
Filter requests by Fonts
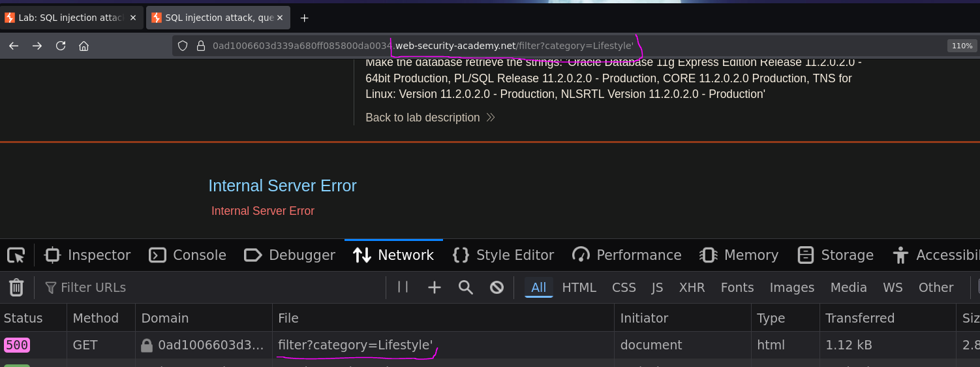737,287
